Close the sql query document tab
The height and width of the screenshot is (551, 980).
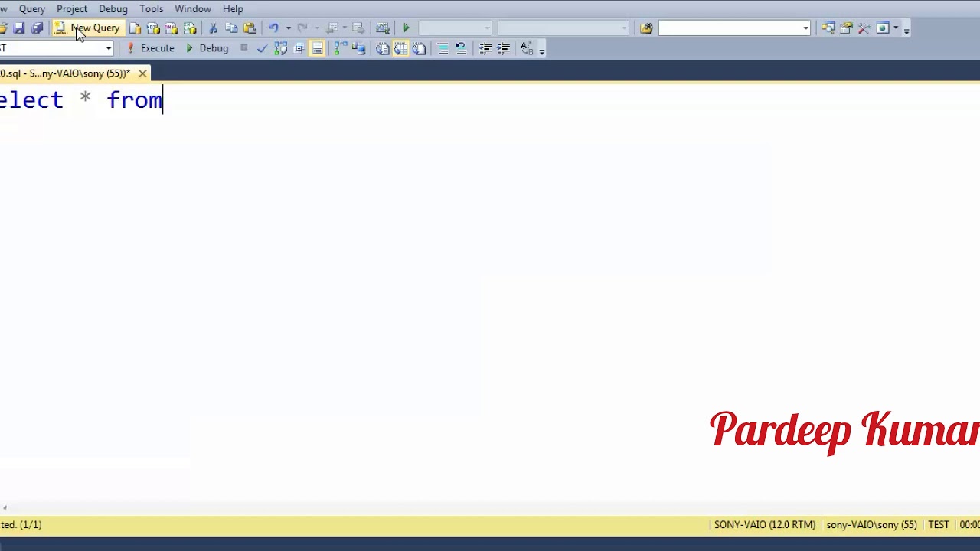tap(142, 73)
